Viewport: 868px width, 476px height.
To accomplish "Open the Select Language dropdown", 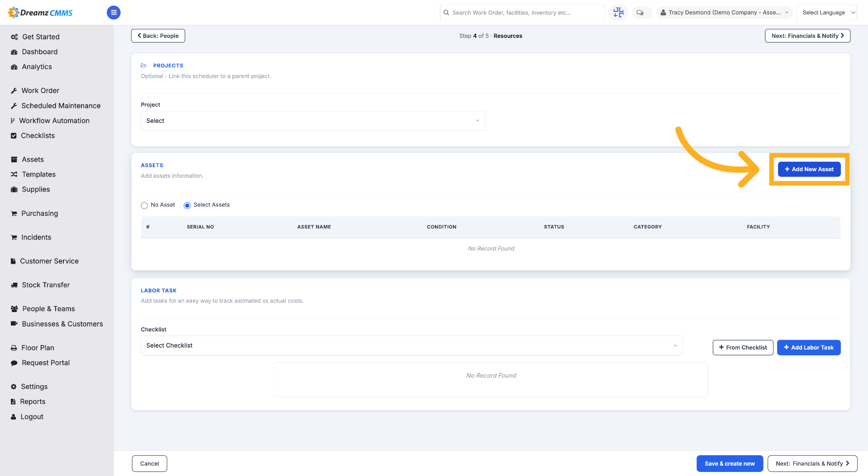I will 826,13.
